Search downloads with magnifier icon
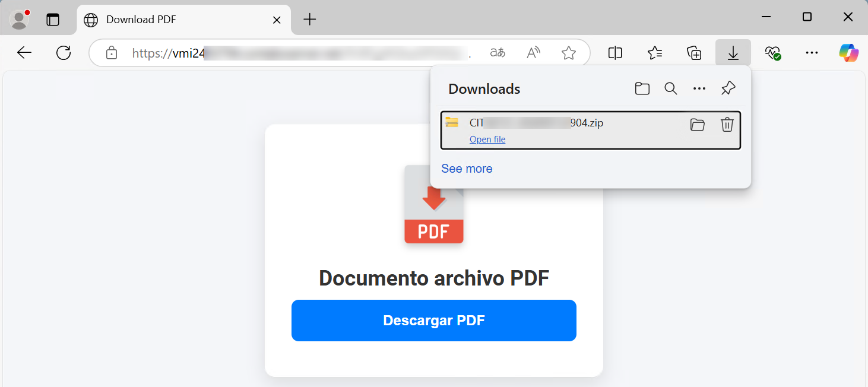868x387 pixels. [670, 89]
